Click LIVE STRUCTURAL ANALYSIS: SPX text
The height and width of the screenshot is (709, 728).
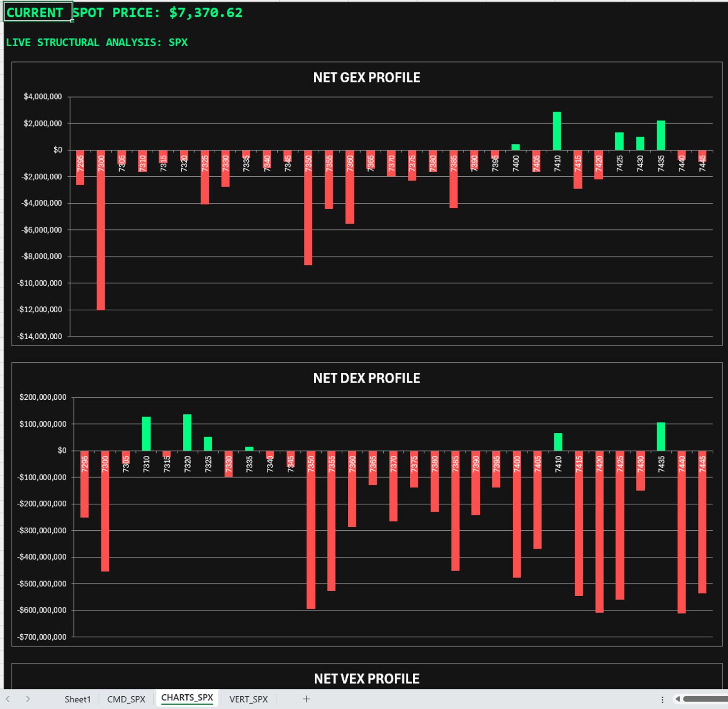[97, 42]
